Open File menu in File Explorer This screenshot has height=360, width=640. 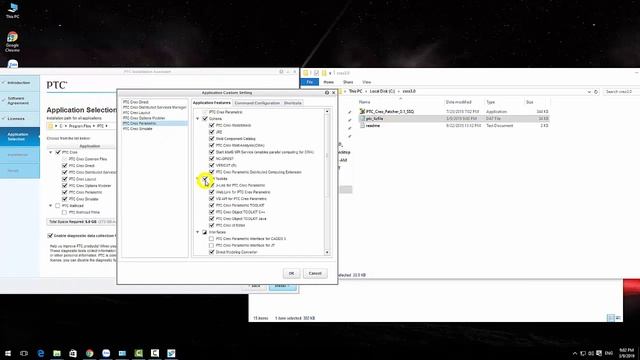[310, 82]
